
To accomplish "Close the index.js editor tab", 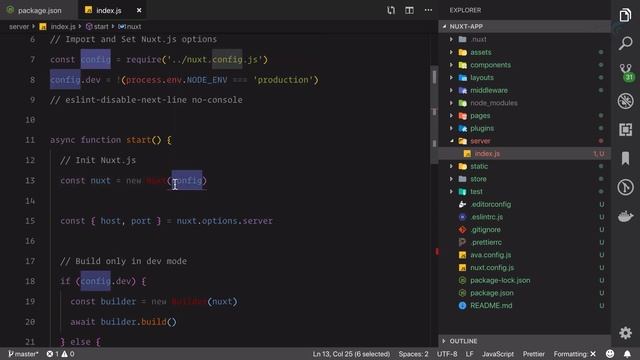I will click(139, 10).
